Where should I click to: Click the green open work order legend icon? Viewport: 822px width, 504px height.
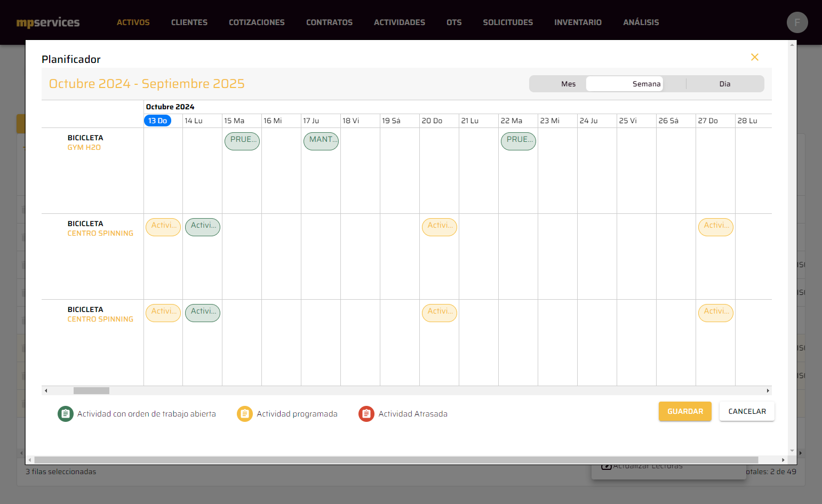click(x=65, y=414)
